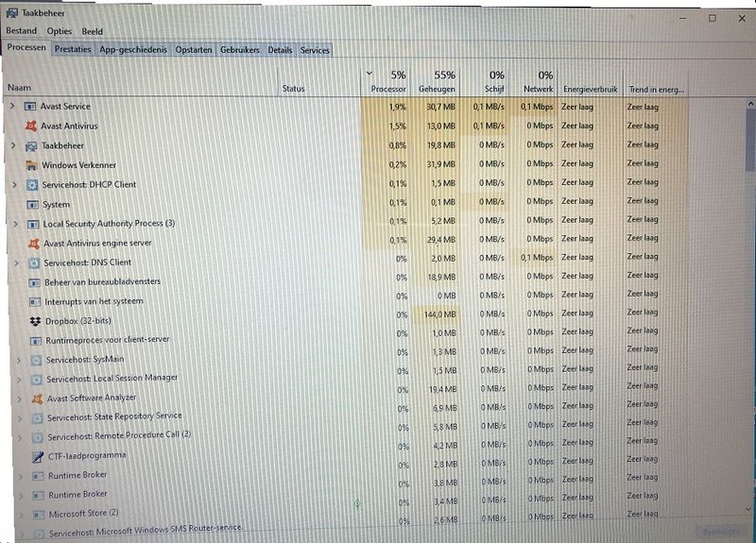756x543 pixels.
Task: Expand the Avast Software Analyzer group
Action: tap(19, 399)
